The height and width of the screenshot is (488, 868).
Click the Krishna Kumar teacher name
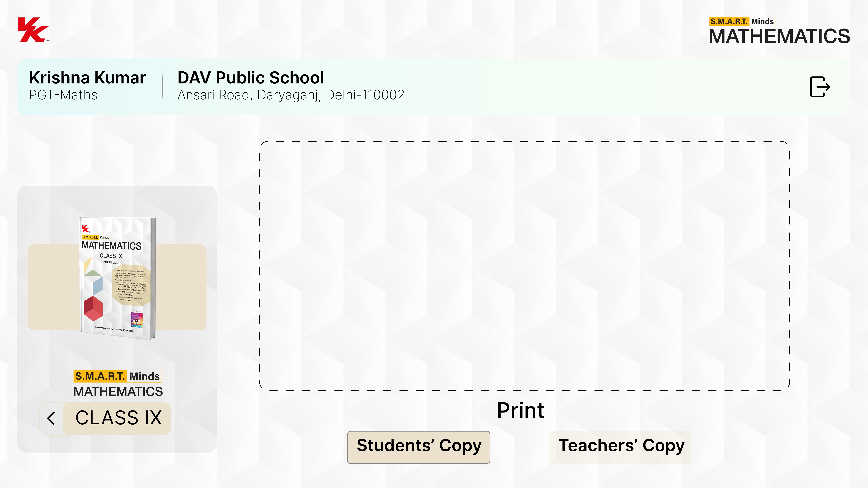[x=88, y=78]
